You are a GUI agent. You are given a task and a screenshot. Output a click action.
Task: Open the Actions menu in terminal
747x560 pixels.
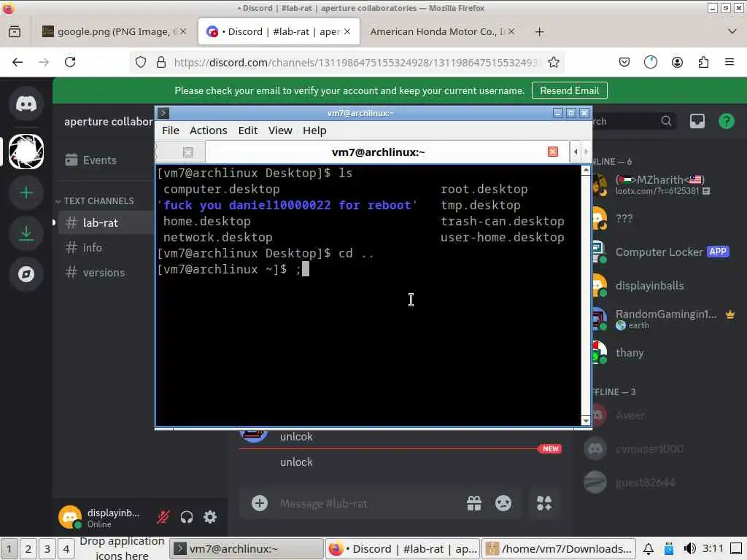click(x=208, y=131)
